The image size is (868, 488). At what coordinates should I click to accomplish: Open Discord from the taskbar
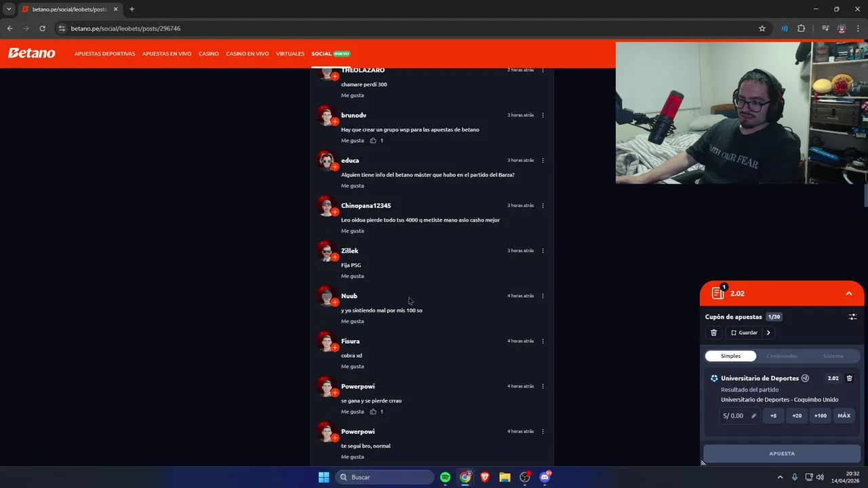(545, 477)
